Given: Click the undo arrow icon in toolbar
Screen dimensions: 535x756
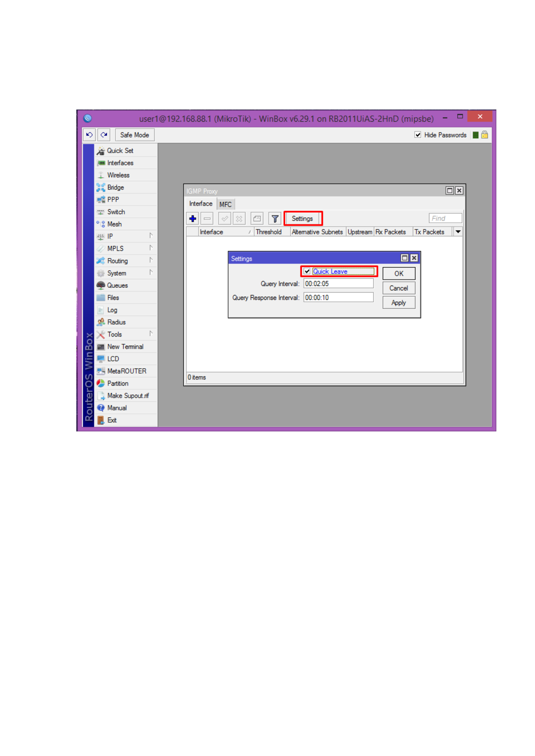Looking at the screenshot, I should 89,135.
